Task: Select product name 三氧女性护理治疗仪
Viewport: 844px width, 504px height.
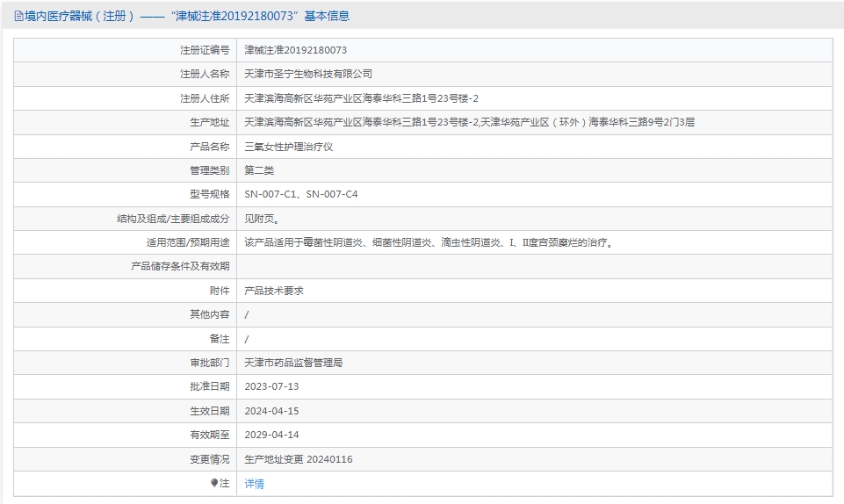Action: [x=289, y=147]
